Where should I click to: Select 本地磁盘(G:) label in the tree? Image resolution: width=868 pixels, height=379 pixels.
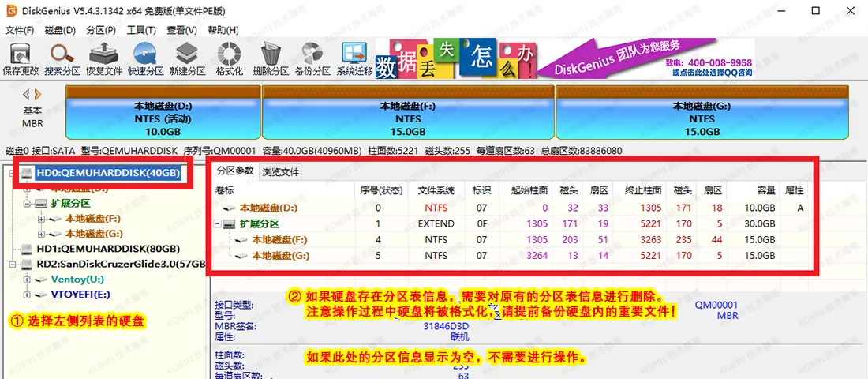(x=94, y=233)
